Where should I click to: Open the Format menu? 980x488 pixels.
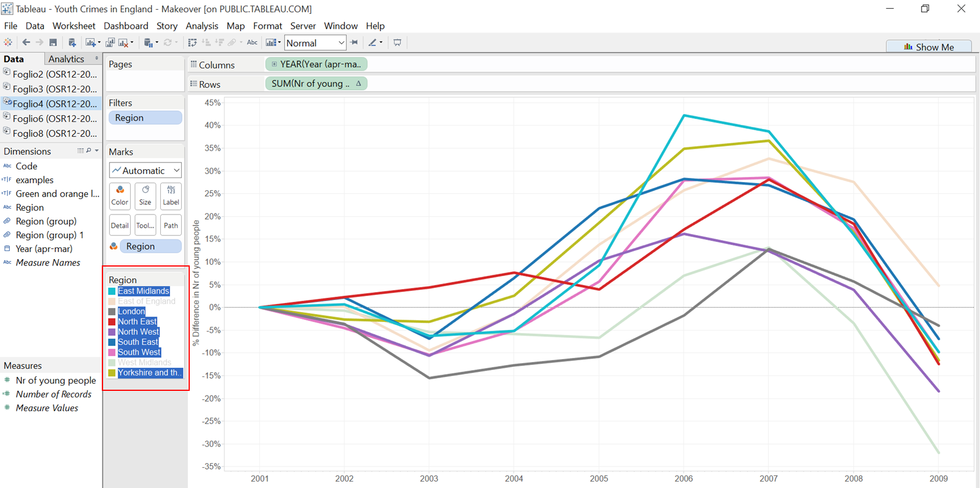[267, 26]
